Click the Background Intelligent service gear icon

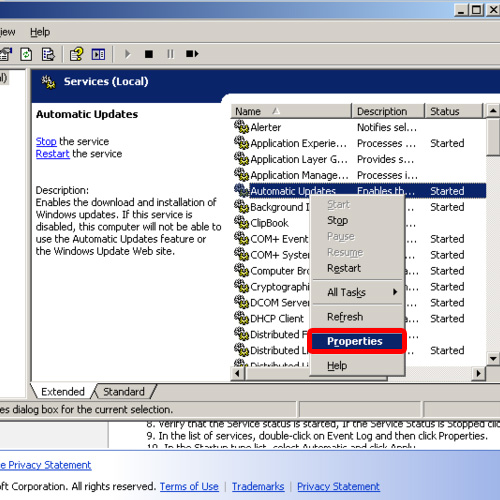(241, 206)
